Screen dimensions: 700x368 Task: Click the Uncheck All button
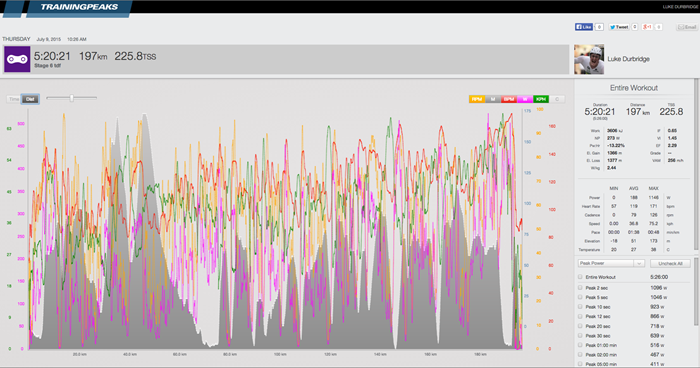pos(670,263)
